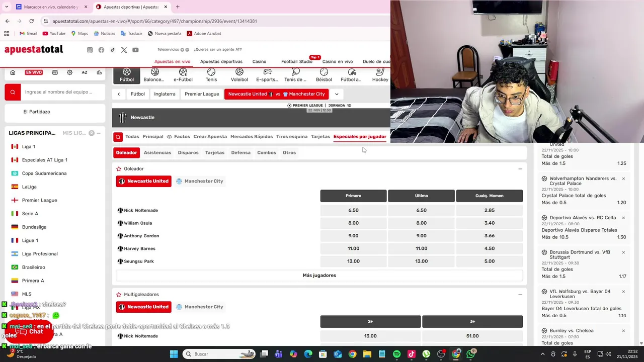Collapse the Ligas Principales panel
644x362 pixels.
[99, 133]
